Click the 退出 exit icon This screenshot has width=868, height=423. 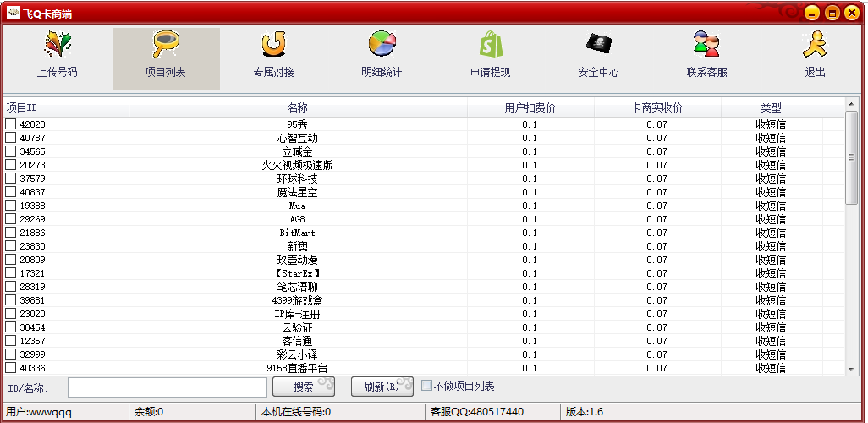click(815, 45)
